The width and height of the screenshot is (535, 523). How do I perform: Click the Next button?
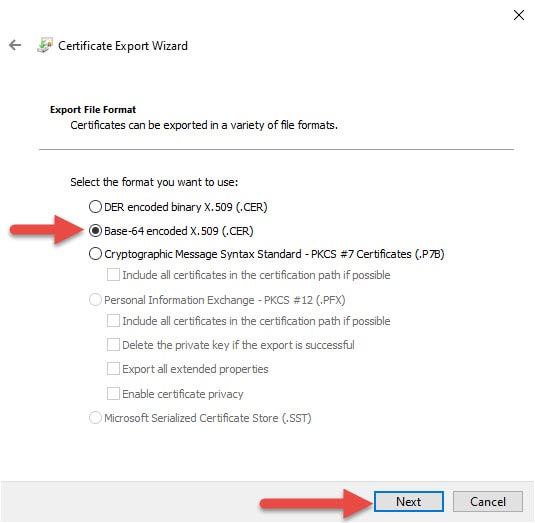(409, 502)
